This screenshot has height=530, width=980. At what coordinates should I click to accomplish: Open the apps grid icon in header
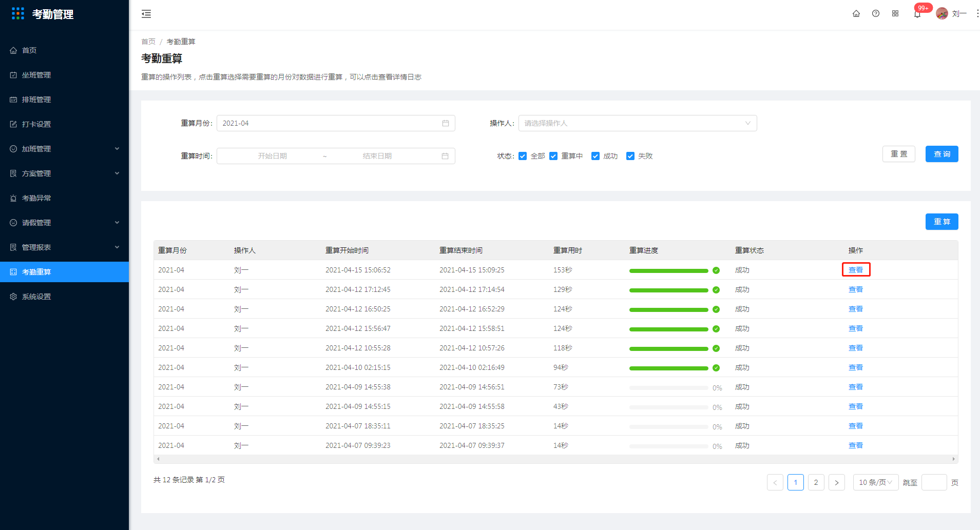tap(895, 13)
